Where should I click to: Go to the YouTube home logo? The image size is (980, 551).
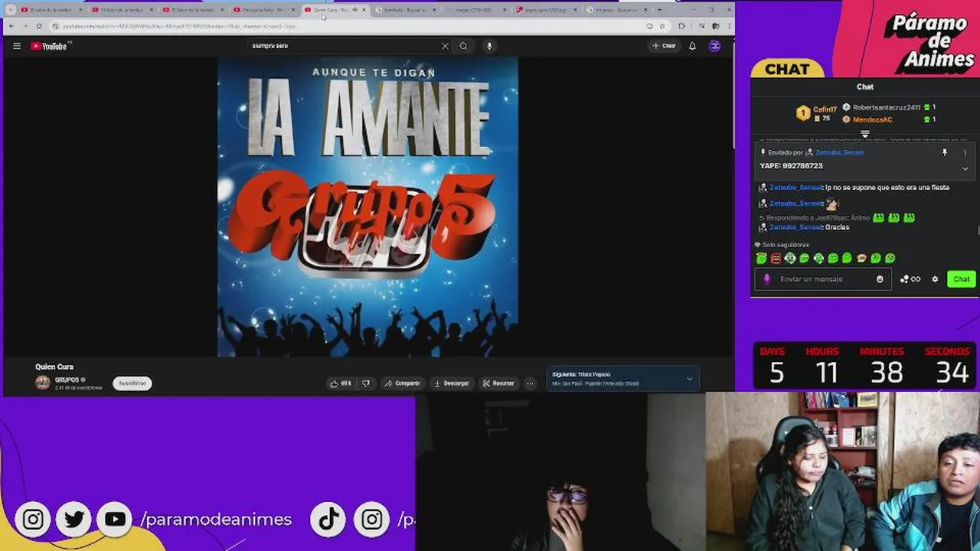point(50,46)
